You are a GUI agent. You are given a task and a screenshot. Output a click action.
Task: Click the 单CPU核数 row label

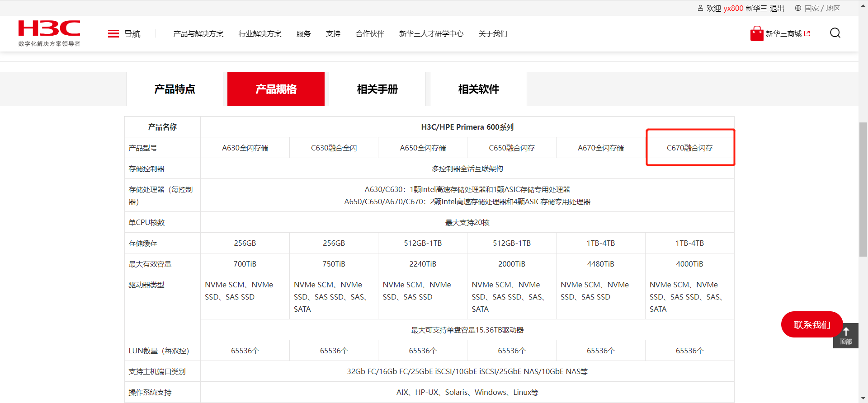click(146, 222)
